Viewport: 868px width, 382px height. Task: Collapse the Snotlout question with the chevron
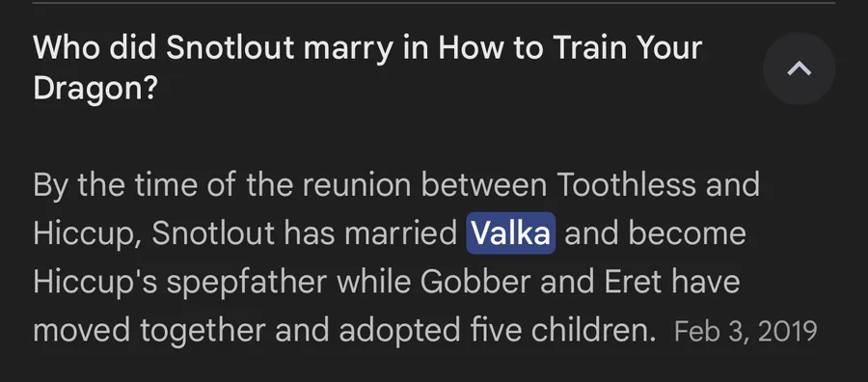coord(799,68)
